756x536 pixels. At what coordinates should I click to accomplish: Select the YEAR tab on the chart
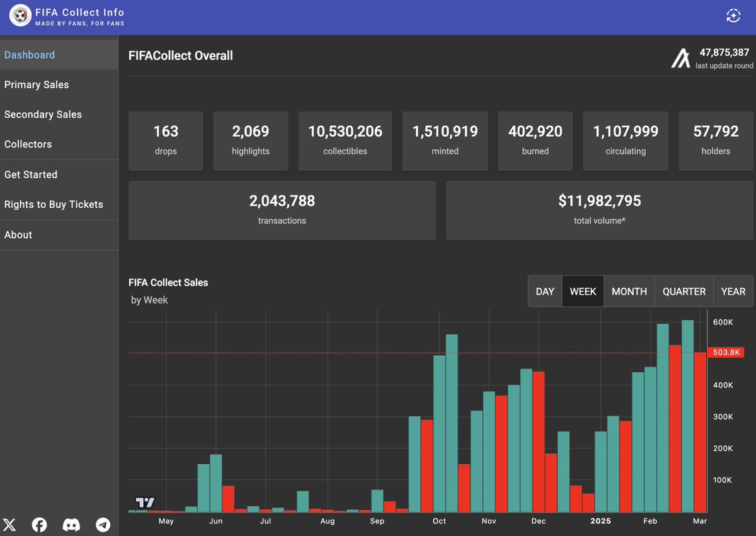click(x=733, y=291)
